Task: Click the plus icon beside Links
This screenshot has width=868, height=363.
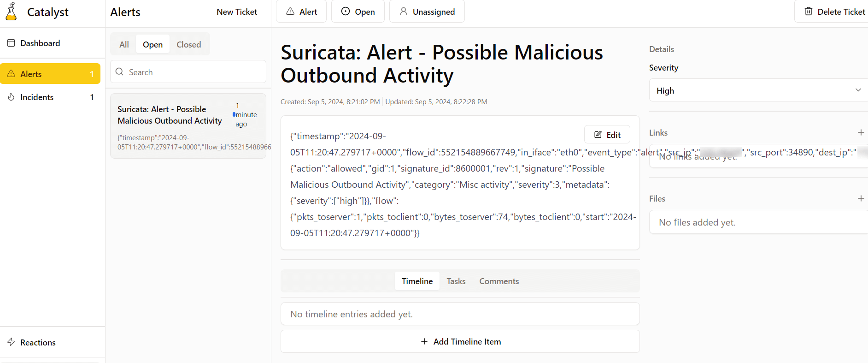Action: click(x=861, y=133)
